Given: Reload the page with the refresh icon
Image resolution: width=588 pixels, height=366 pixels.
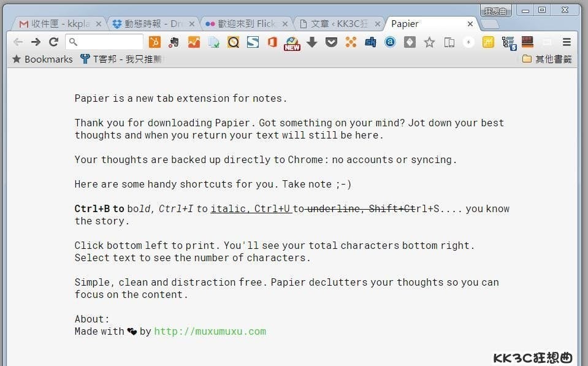Looking at the screenshot, I should pos(54,42).
